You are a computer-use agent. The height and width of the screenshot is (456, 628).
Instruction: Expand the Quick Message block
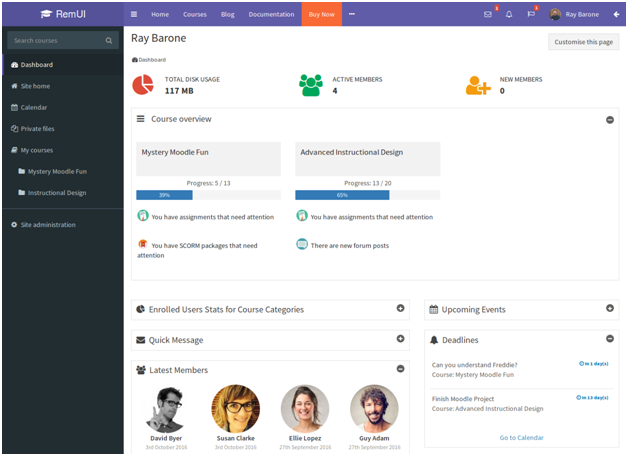tap(401, 339)
